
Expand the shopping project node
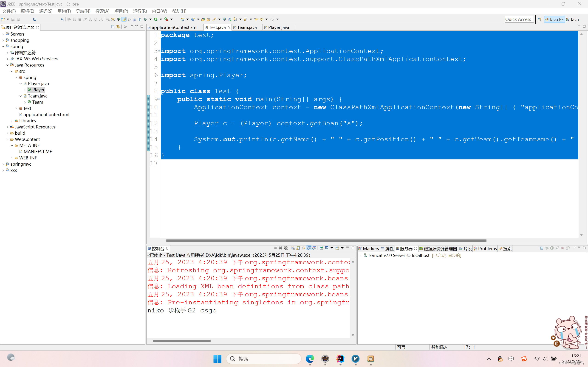3,40
